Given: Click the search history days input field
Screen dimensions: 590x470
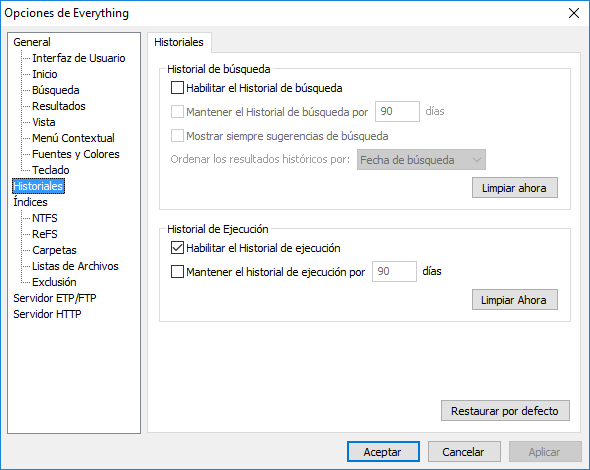Looking at the screenshot, I should coord(397,111).
